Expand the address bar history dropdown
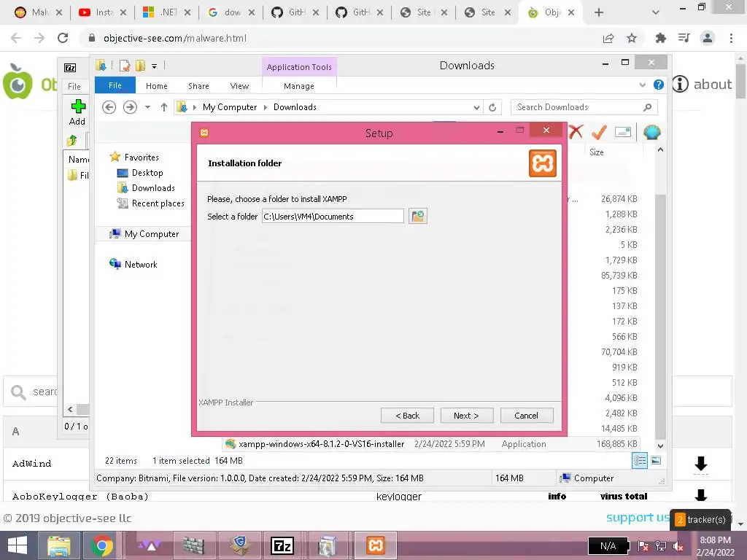This screenshot has width=747, height=560. click(476, 108)
